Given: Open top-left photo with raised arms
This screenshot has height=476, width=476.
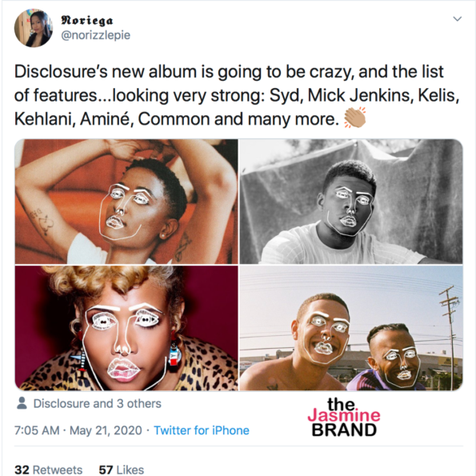Looking at the screenshot, I should 126,202.
